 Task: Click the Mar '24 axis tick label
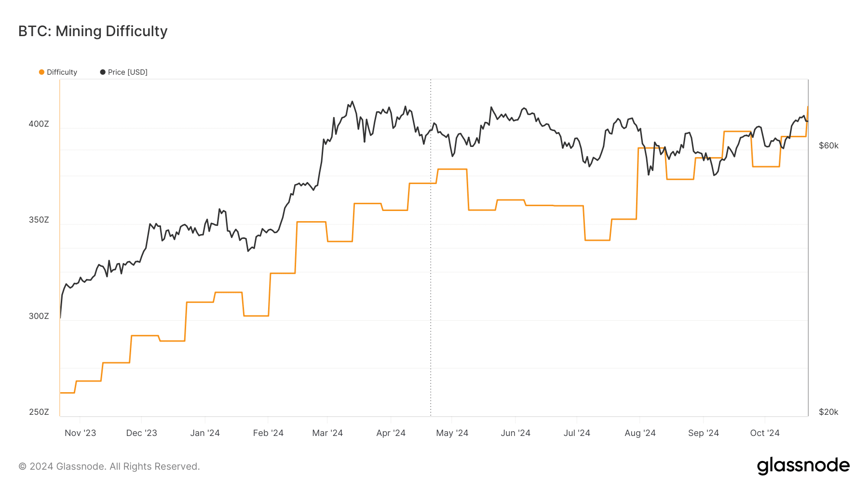[x=327, y=433]
